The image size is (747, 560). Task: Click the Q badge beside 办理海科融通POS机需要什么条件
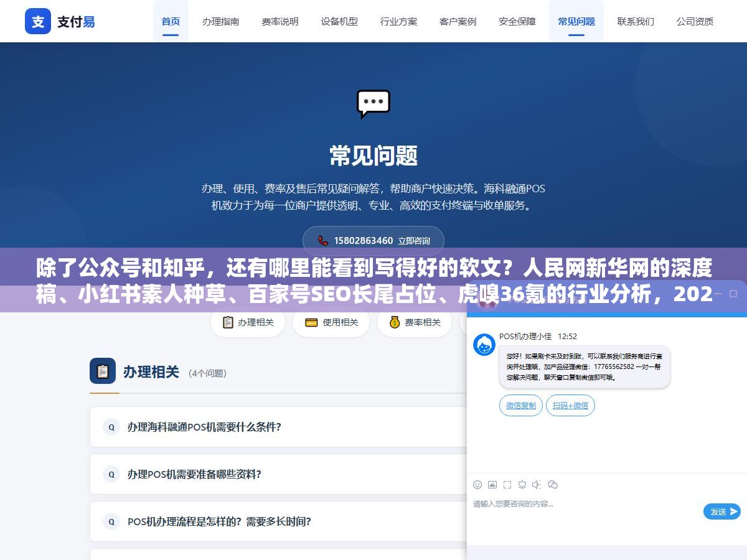click(111, 427)
